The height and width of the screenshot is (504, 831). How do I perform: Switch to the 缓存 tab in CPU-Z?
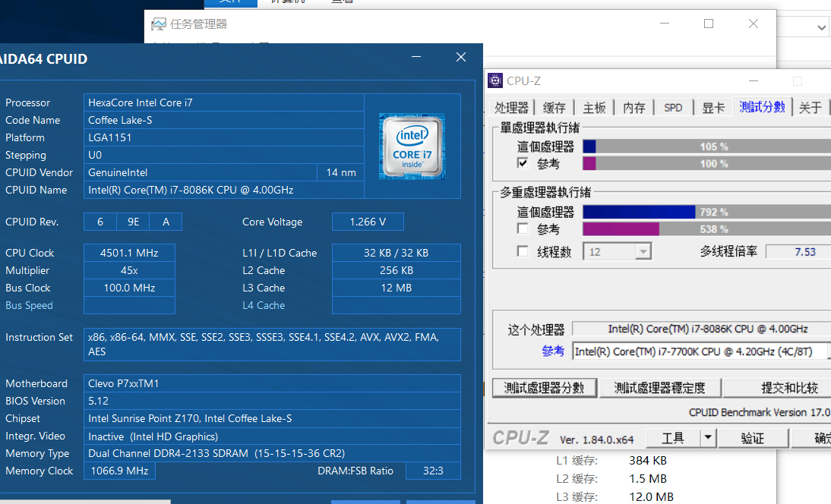[555, 108]
